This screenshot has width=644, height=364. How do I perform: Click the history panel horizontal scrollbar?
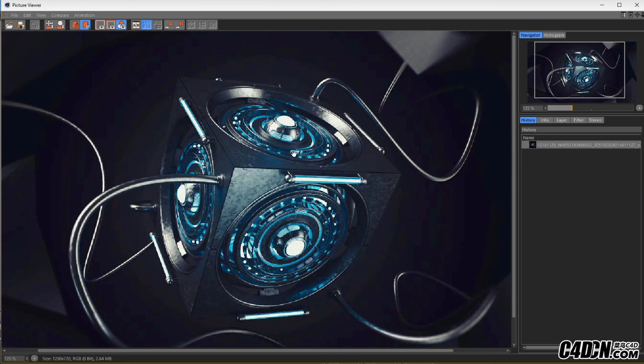542,348
